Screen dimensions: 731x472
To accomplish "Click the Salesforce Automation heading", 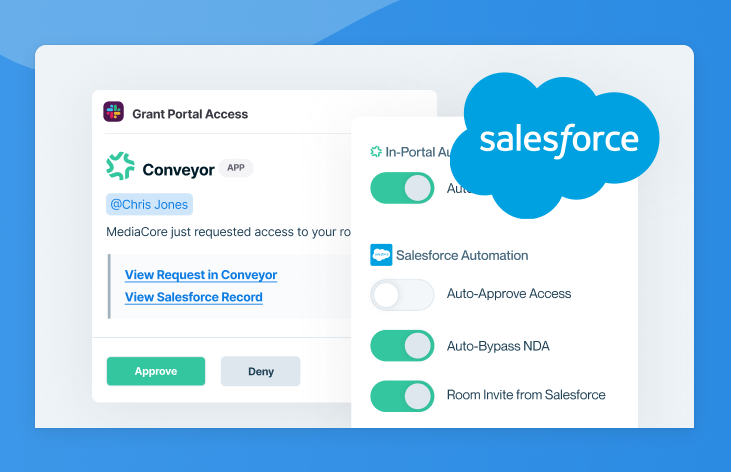I will pyautogui.click(x=462, y=256).
